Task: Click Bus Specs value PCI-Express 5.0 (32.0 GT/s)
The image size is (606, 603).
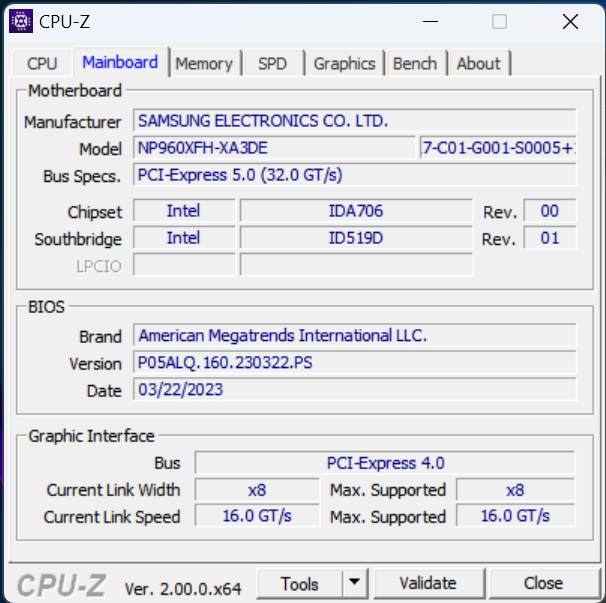Action: [354, 175]
